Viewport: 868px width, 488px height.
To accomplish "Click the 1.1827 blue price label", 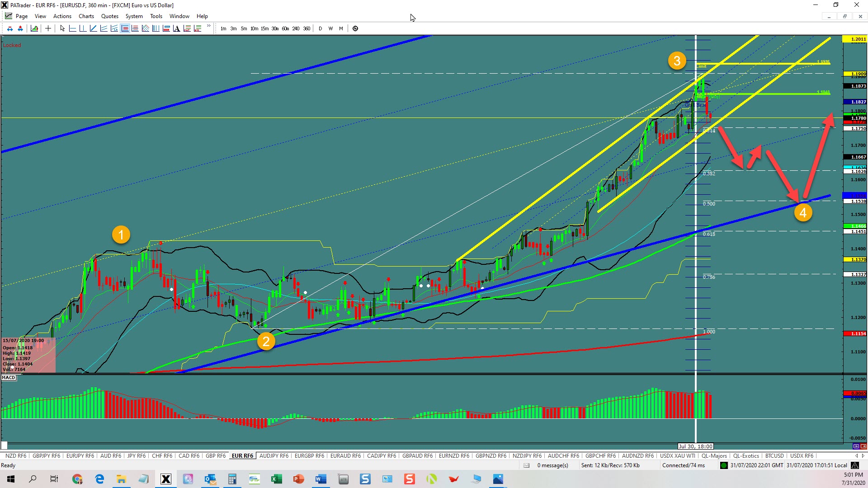I will (855, 102).
